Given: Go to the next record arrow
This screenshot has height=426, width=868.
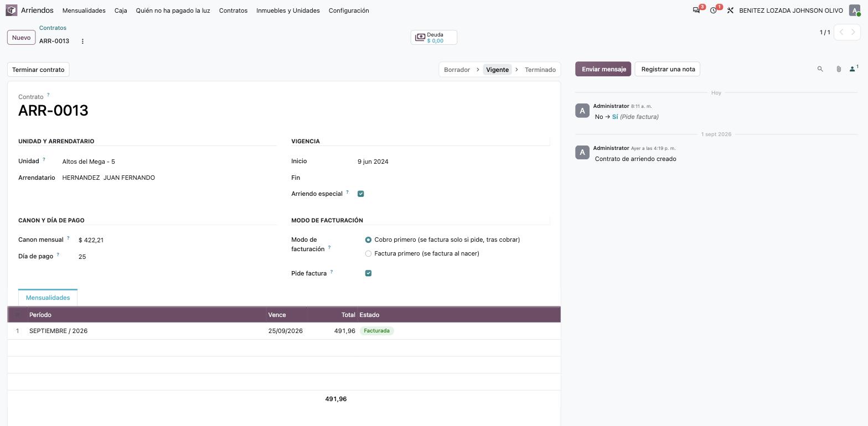Looking at the screenshot, I should (x=853, y=33).
